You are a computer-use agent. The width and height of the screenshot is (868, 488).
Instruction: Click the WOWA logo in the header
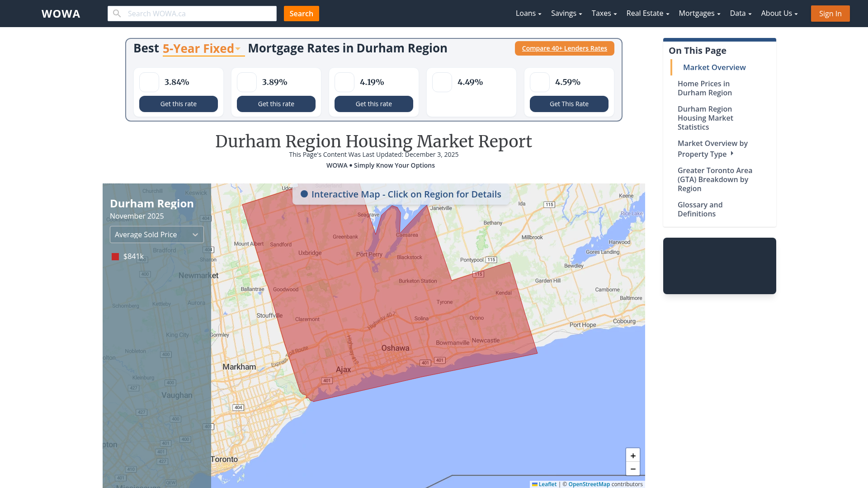pyautogui.click(x=61, y=14)
